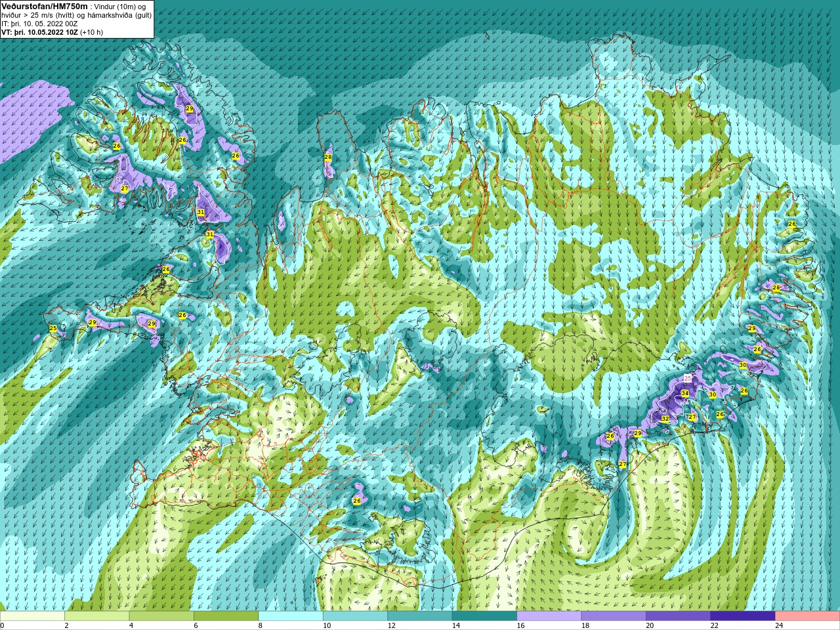Image resolution: width=840 pixels, height=630 pixels.
Task: Click scale tick value 16
Action: click(520, 625)
